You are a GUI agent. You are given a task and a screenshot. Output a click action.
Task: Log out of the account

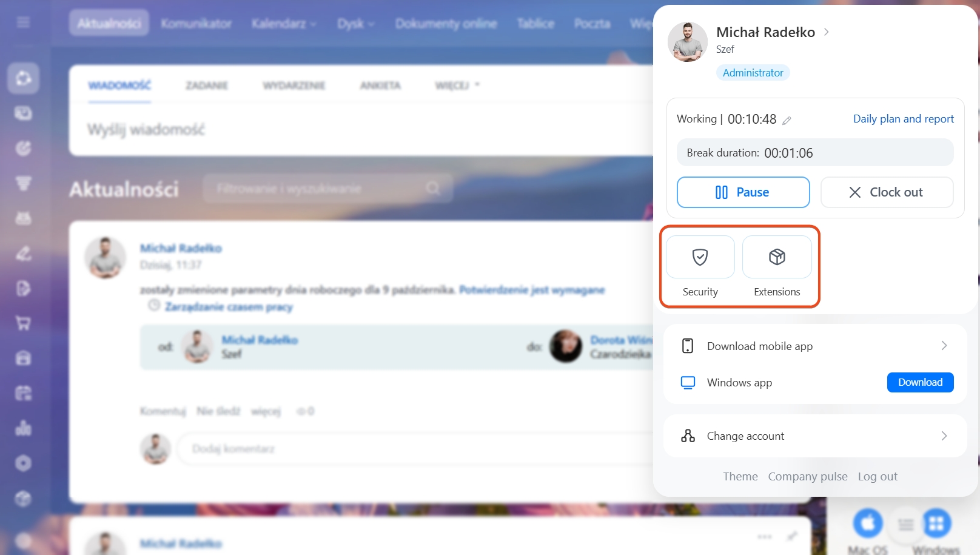pyautogui.click(x=877, y=477)
